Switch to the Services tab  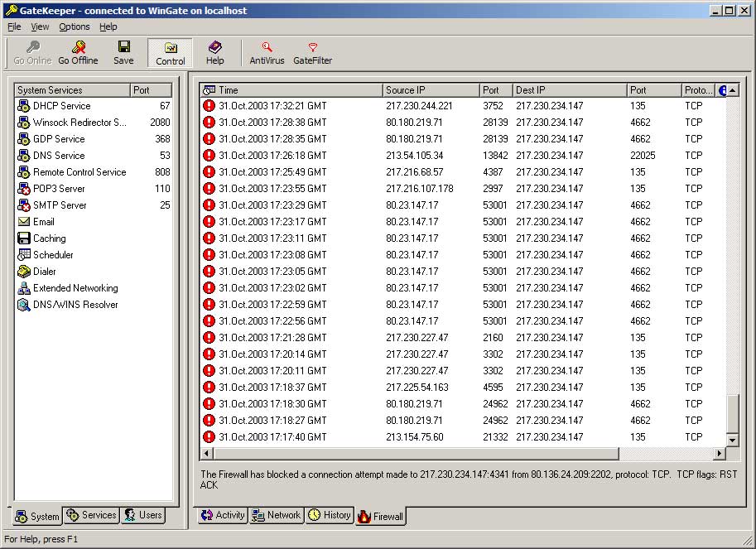[91, 515]
